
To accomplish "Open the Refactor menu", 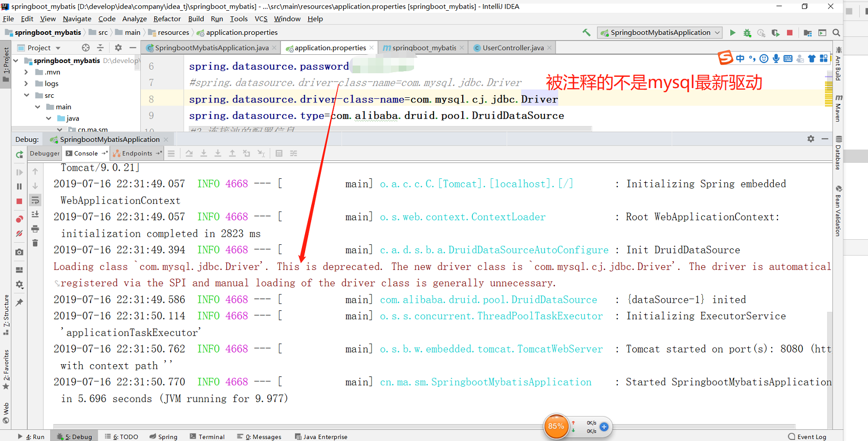I will coord(167,19).
